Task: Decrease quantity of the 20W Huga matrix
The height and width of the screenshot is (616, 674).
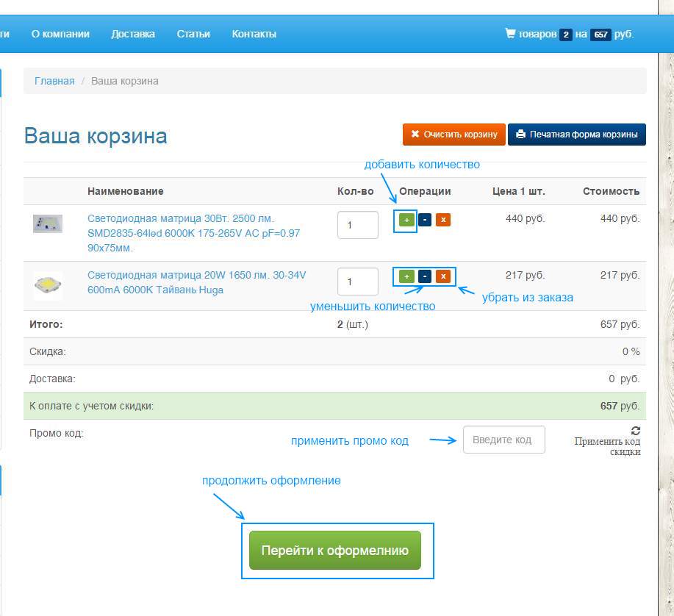Action: click(425, 276)
